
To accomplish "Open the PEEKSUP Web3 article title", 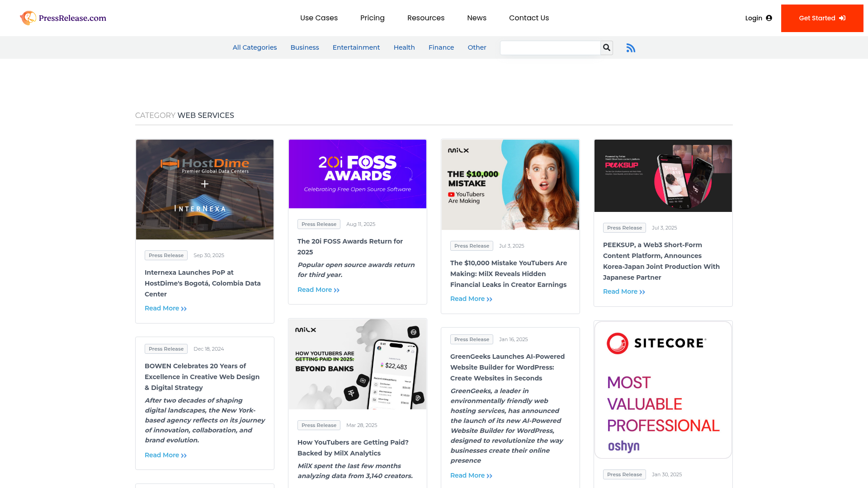I will 661,261.
